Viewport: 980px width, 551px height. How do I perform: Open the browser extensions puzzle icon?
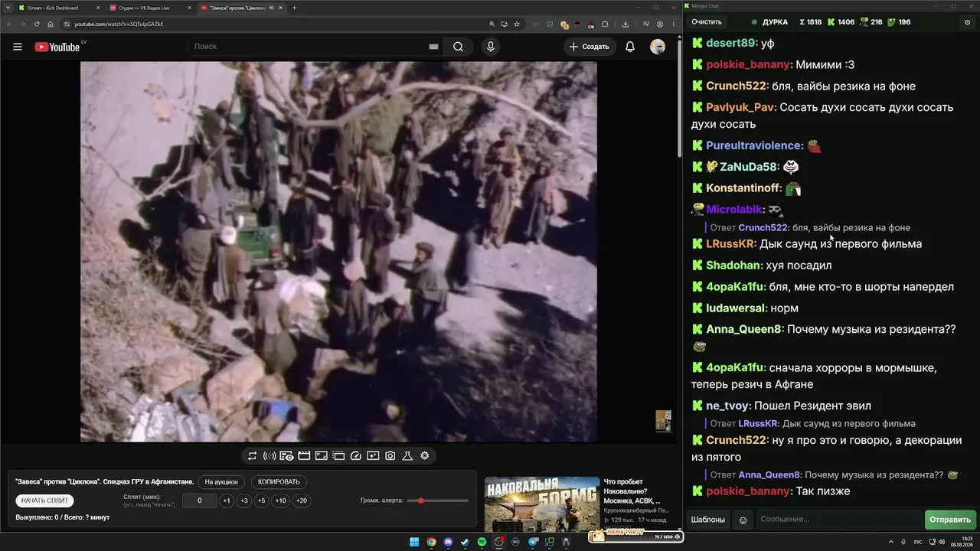click(x=605, y=24)
